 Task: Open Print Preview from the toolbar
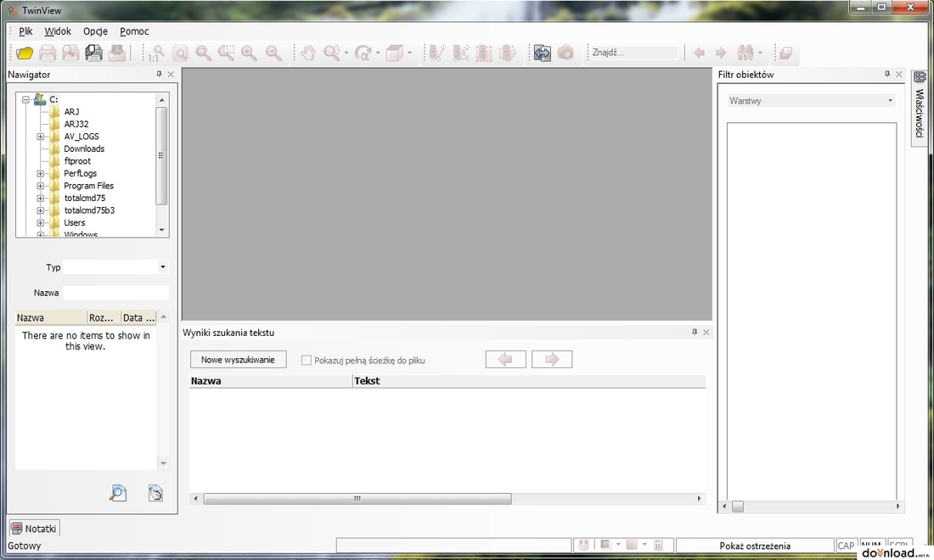[70, 53]
